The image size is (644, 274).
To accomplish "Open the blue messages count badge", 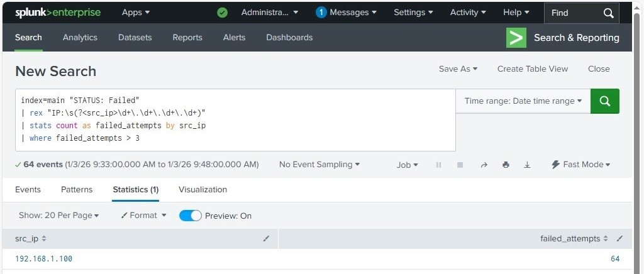I will (x=321, y=13).
